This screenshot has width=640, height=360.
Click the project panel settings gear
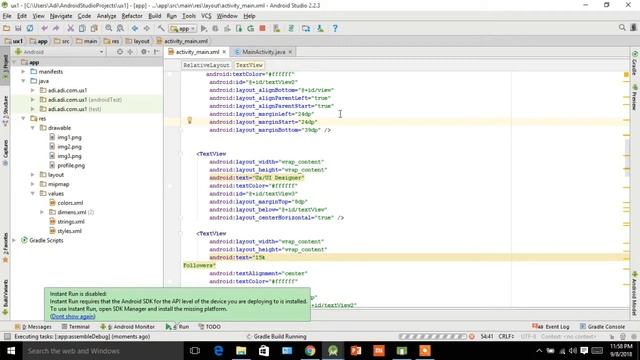coord(144,52)
